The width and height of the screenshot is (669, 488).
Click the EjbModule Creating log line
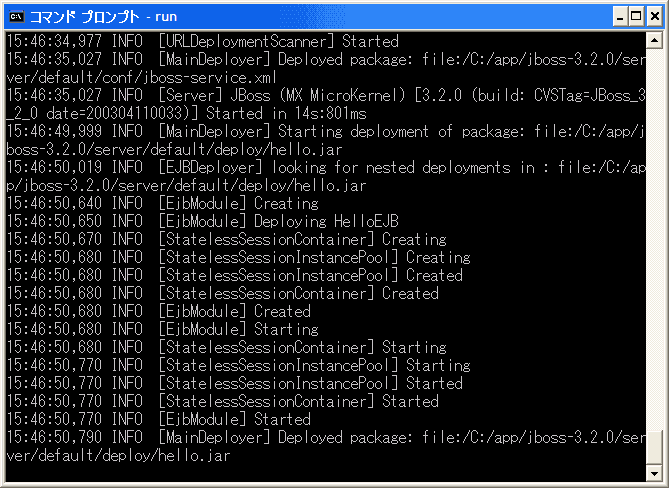(x=163, y=203)
